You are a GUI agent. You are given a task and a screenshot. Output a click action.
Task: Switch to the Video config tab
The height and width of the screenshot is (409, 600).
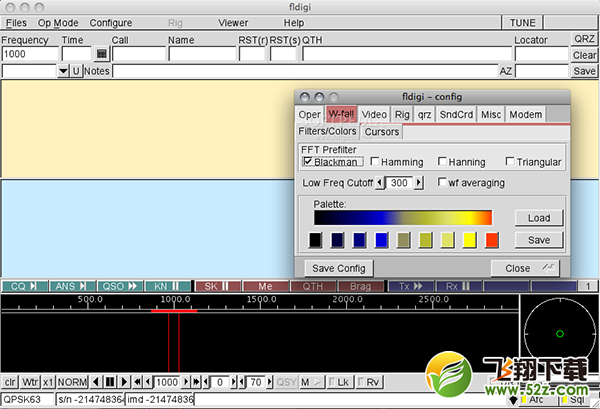tap(374, 114)
